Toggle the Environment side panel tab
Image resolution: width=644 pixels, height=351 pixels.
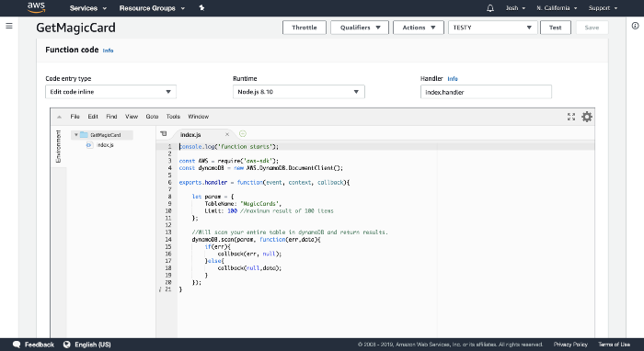58,146
